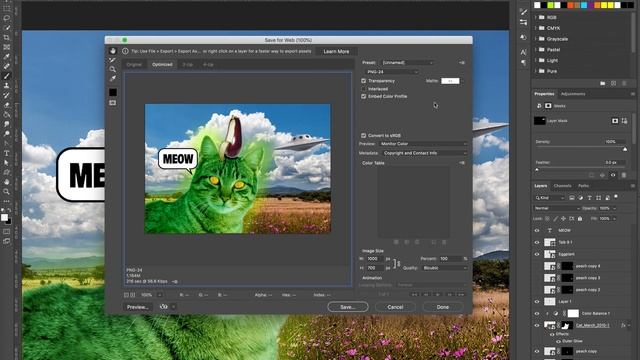Click the fx icon on Cat_March layer
The width and height of the screenshot is (640, 360).
click(623, 325)
